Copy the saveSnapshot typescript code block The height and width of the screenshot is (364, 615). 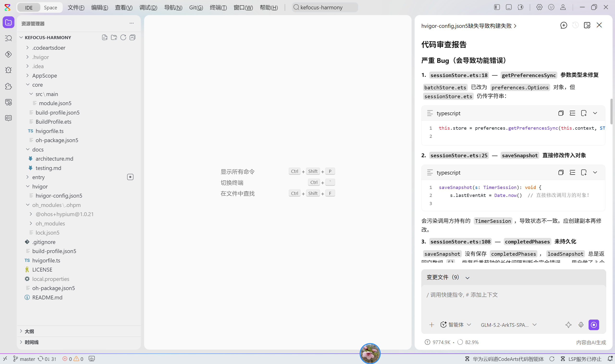[561, 172]
